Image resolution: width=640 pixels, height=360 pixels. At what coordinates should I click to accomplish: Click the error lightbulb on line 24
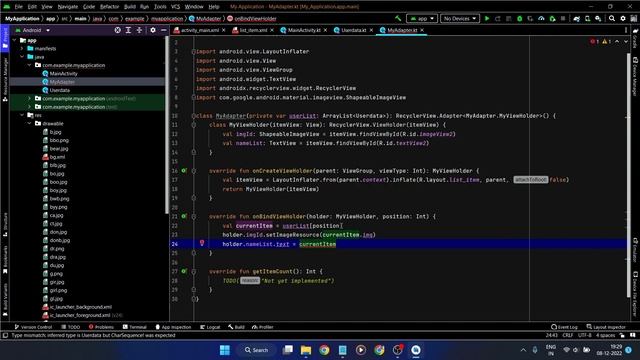[x=202, y=243]
